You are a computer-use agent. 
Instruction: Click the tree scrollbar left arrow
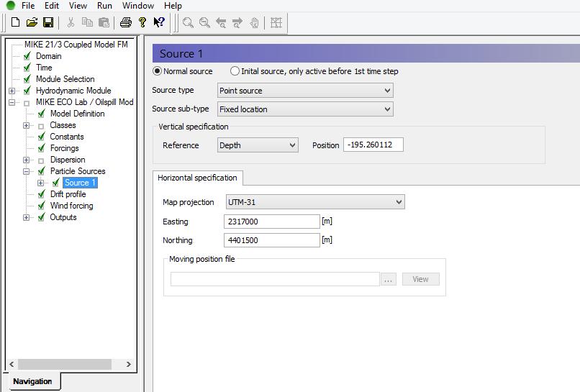pyautogui.click(x=12, y=364)
